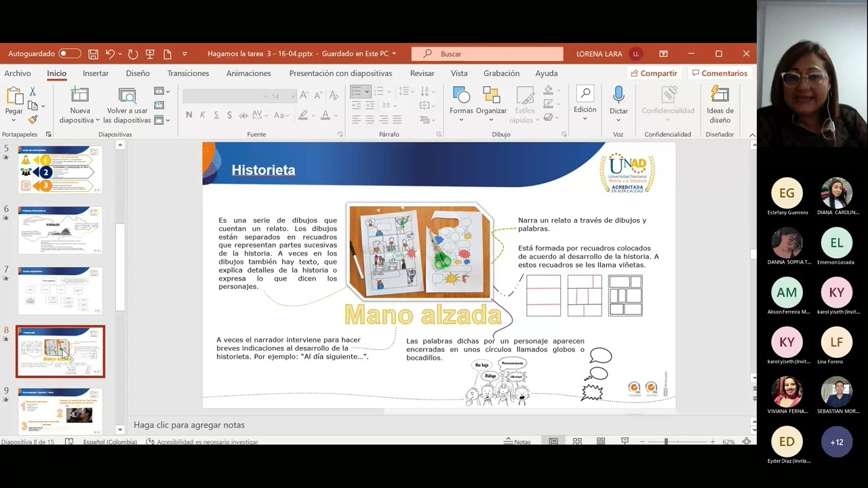This screenshot has width=868, height=488.
Task: Click Volver a usar las diapositivas
Action: click(127, 106)
